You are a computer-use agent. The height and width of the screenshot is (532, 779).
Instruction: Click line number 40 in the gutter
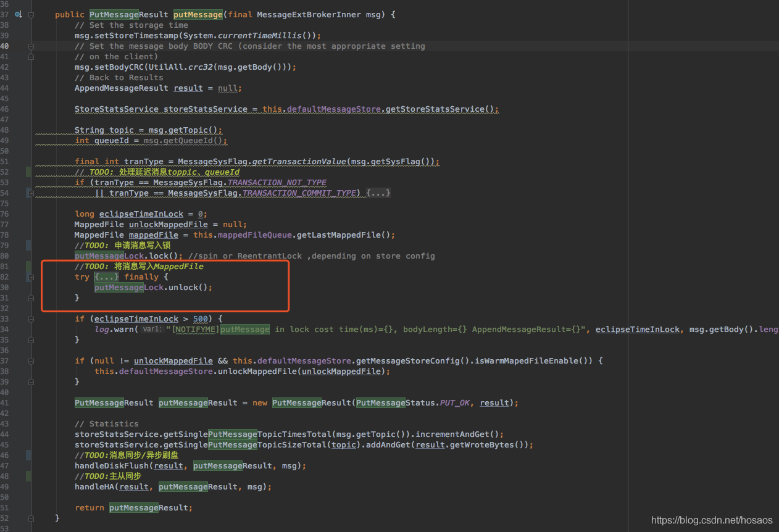tap(5, 46)
